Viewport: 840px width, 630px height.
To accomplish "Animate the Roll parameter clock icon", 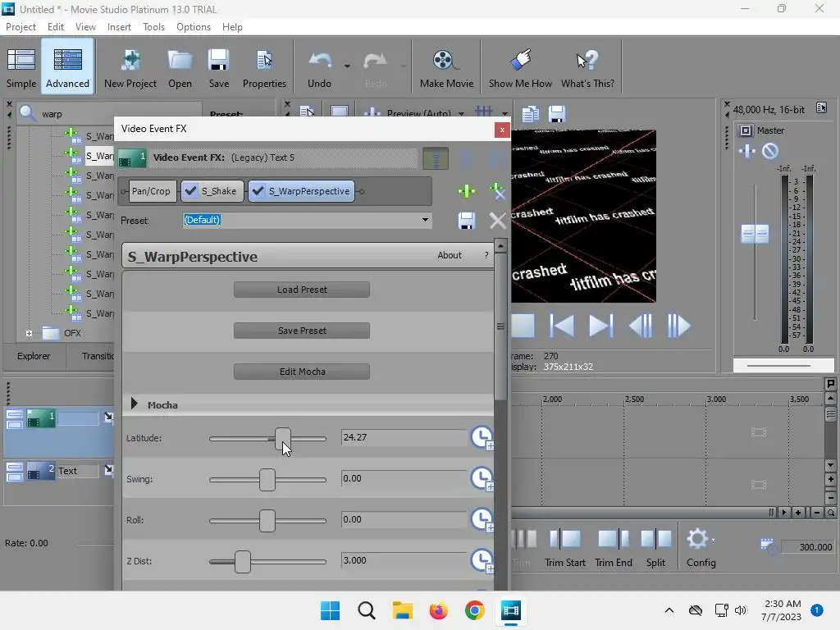I will coord(482,519).
